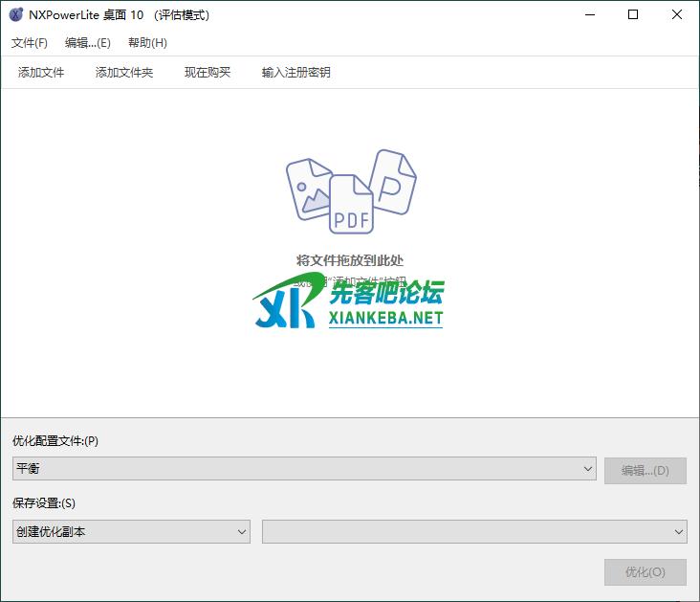Image resolution: width=700 pixels, height=602 pixels.
Task: Click the PowerPoint file icon with P
Action: [393, 181]
